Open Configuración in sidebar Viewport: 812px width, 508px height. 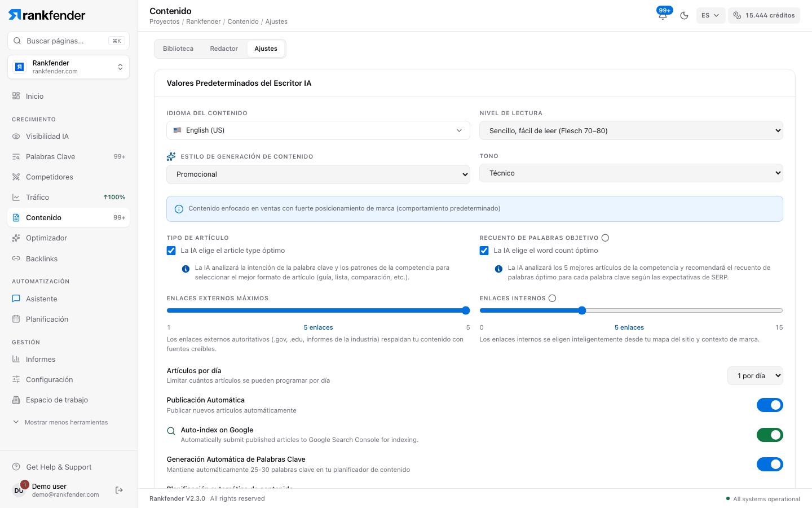tap(68, 379)
